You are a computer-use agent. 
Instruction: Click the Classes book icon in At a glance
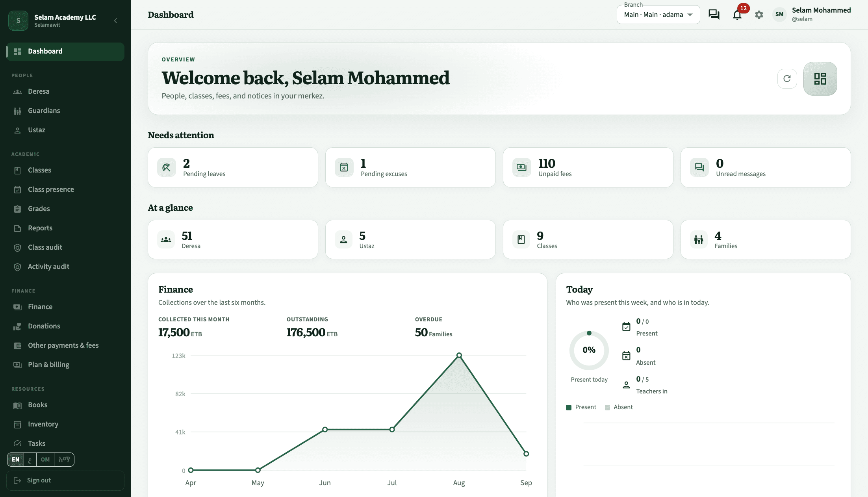pos(521,239)
